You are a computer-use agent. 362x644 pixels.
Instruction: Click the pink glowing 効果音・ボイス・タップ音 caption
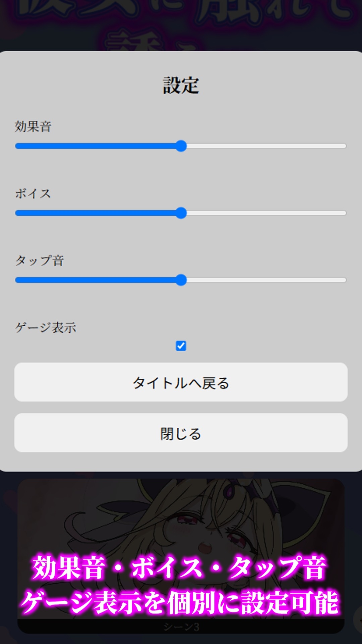click(180, 567)
